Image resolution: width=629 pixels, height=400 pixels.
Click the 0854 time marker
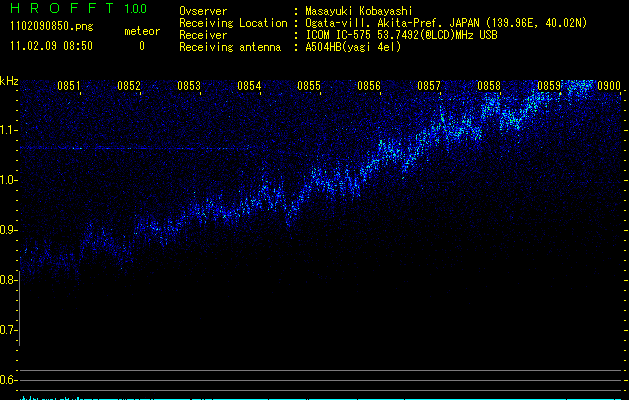click(249, 86)
